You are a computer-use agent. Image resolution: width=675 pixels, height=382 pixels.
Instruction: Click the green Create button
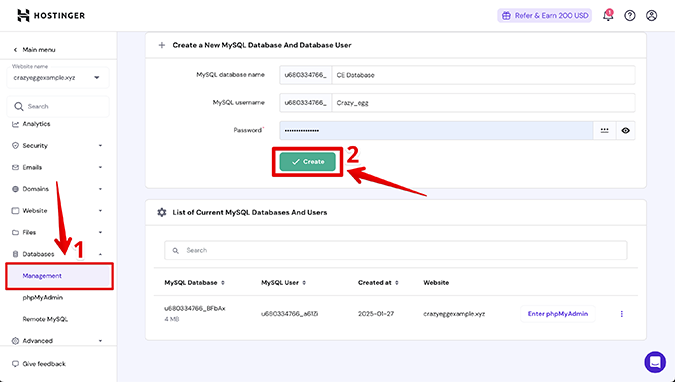(x=307, y=162)
